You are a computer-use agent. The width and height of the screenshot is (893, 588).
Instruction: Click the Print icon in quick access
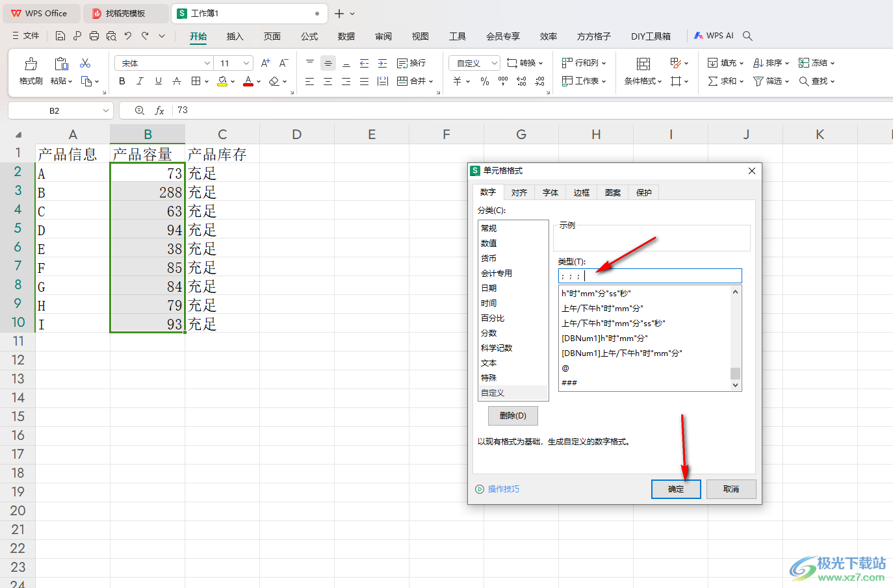point(94,36)
